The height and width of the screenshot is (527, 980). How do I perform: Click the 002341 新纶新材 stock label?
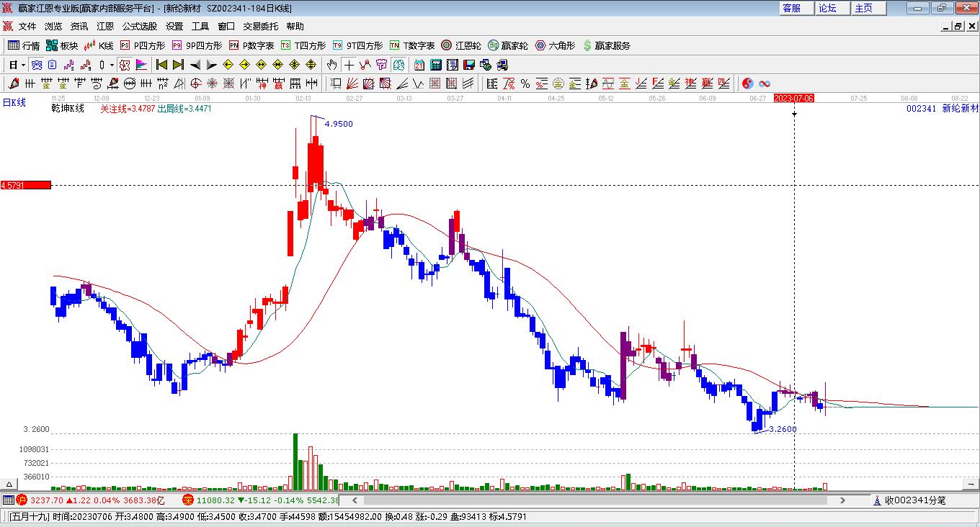click(x=943, y=109)
